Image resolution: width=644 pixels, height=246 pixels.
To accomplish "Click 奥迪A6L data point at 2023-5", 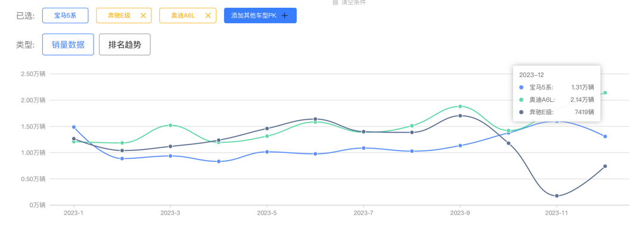I will pos(267,136).
